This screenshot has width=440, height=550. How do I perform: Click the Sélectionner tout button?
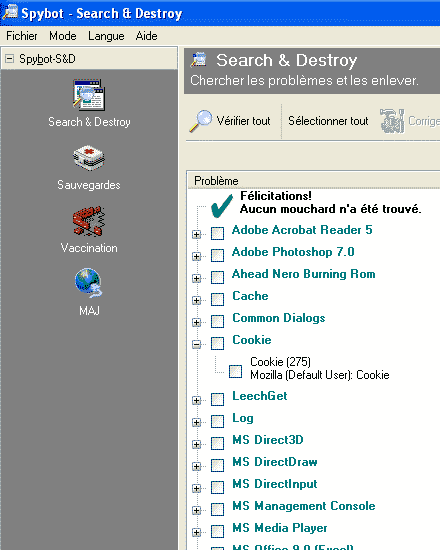point(328,121)
